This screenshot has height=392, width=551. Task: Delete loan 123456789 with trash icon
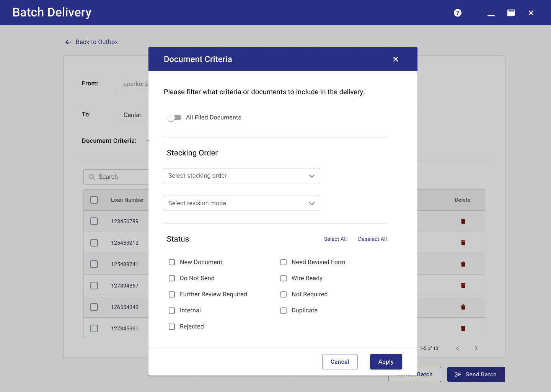(x=463, y=221)
